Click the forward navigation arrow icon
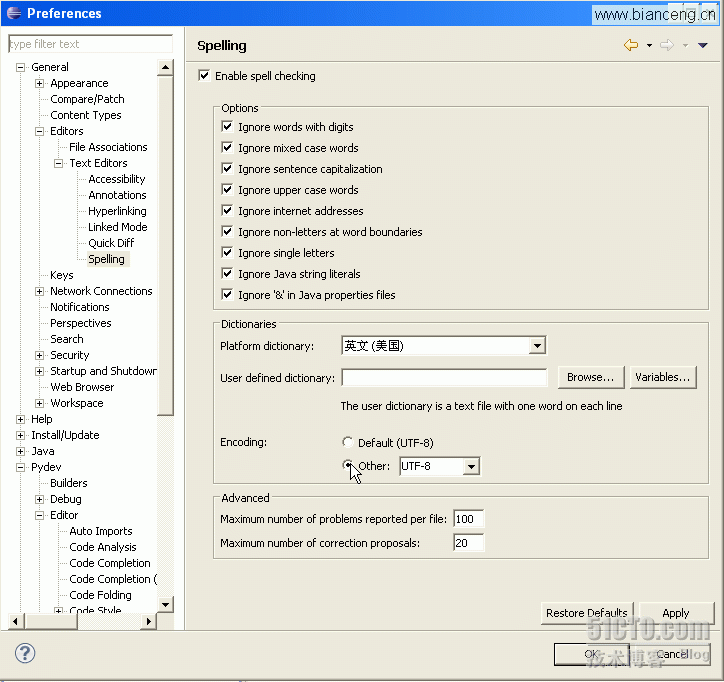 (x=667, y=45)
